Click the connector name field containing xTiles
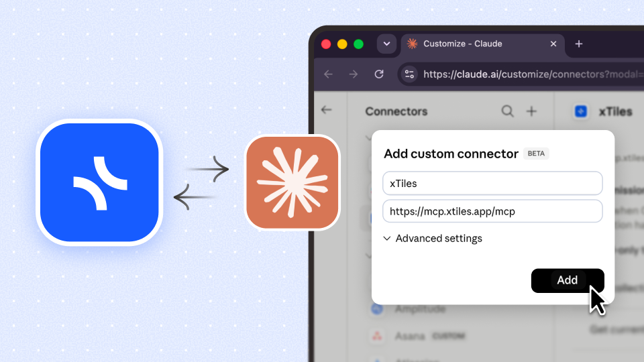Viewport: 644px width, 362px height. tap(492, 183)
